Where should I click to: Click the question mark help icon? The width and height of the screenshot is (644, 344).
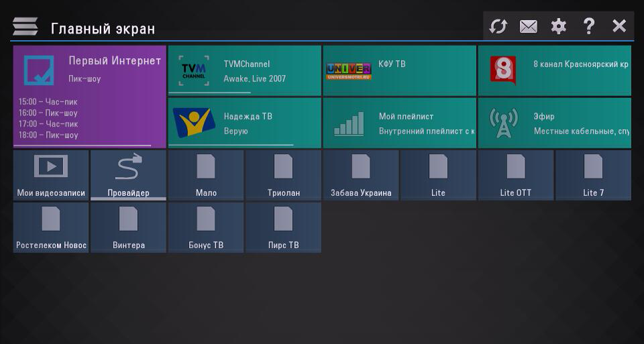(588, 27)
